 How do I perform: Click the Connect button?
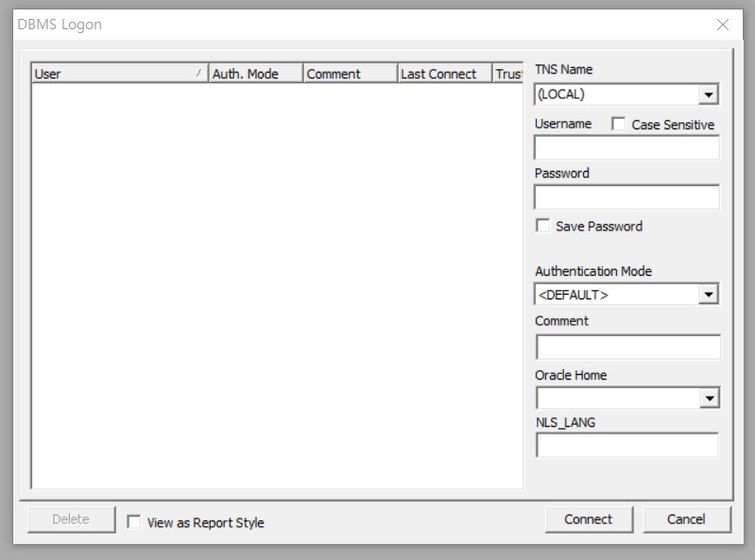tap(588, 519)
